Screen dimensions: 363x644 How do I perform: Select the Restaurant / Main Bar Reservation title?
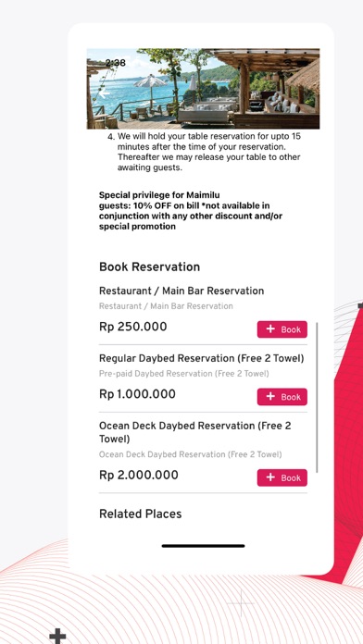pos(181,291)
